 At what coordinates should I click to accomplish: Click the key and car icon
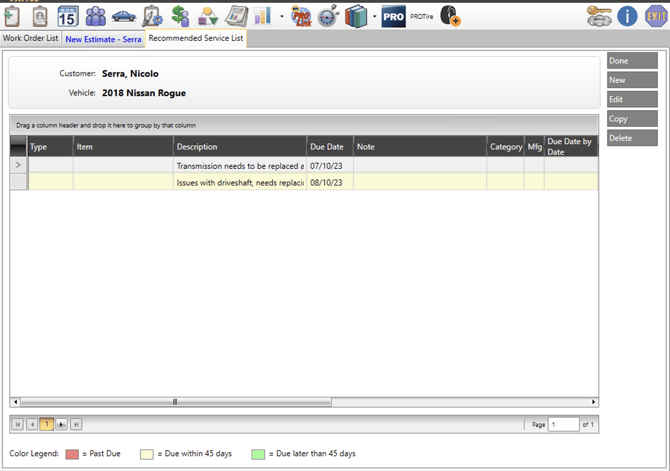(x=599, y=17)
